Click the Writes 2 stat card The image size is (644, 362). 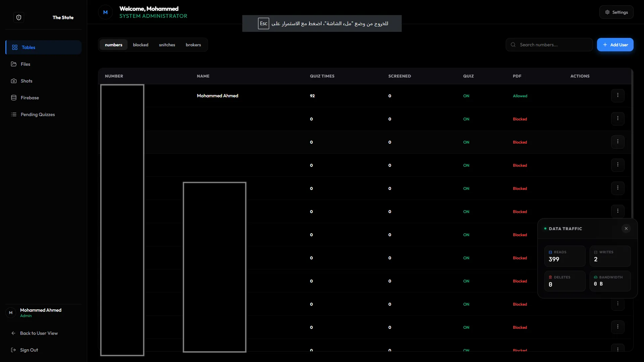pos(610,256)
